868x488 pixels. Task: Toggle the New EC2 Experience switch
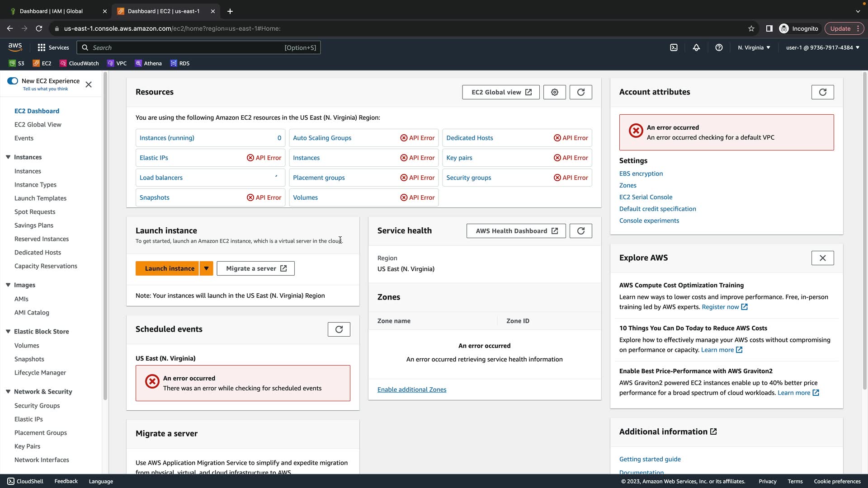[x=13, y=81]
